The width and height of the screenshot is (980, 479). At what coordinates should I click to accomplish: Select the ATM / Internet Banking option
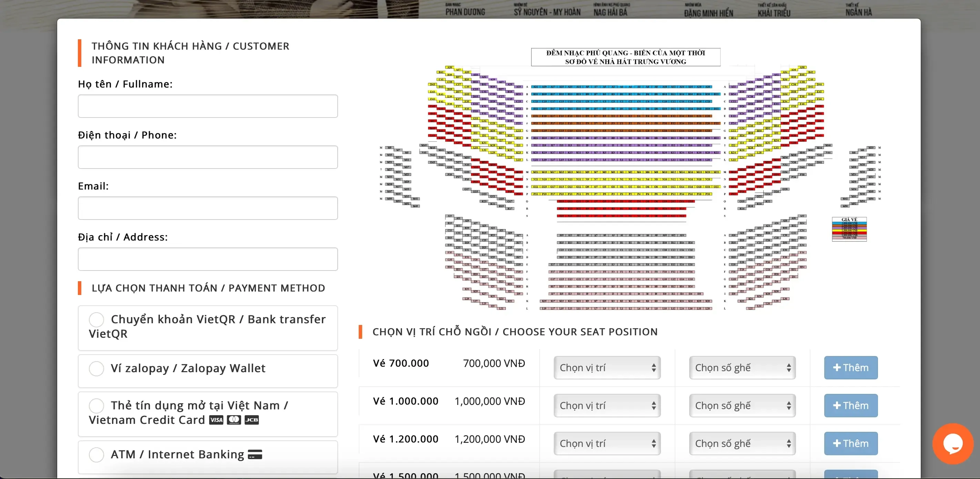coord(96,455)
